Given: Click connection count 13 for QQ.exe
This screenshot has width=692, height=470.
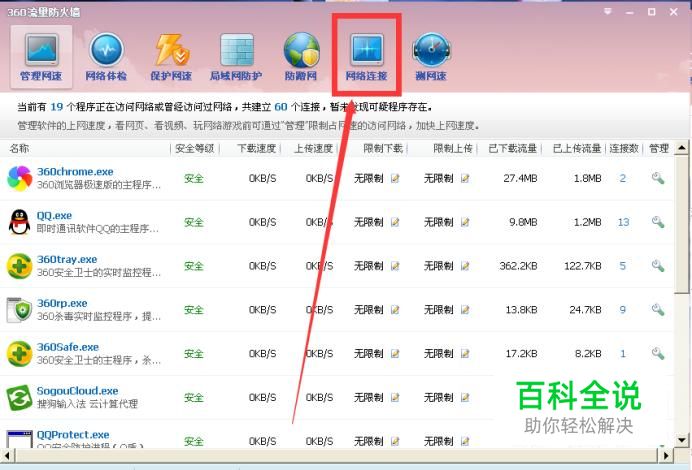Looking at the screenshot, I should (623, 222).
